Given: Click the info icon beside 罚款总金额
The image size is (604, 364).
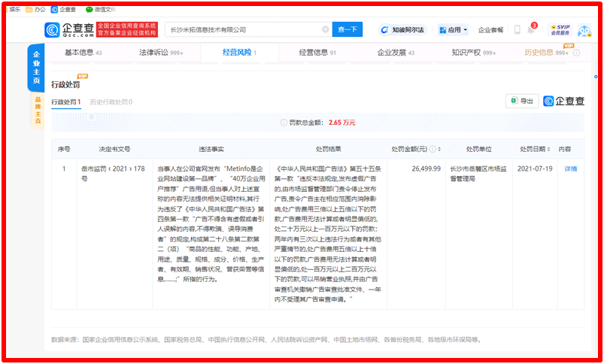Looking at the screenshot, I should pos(284,122).
